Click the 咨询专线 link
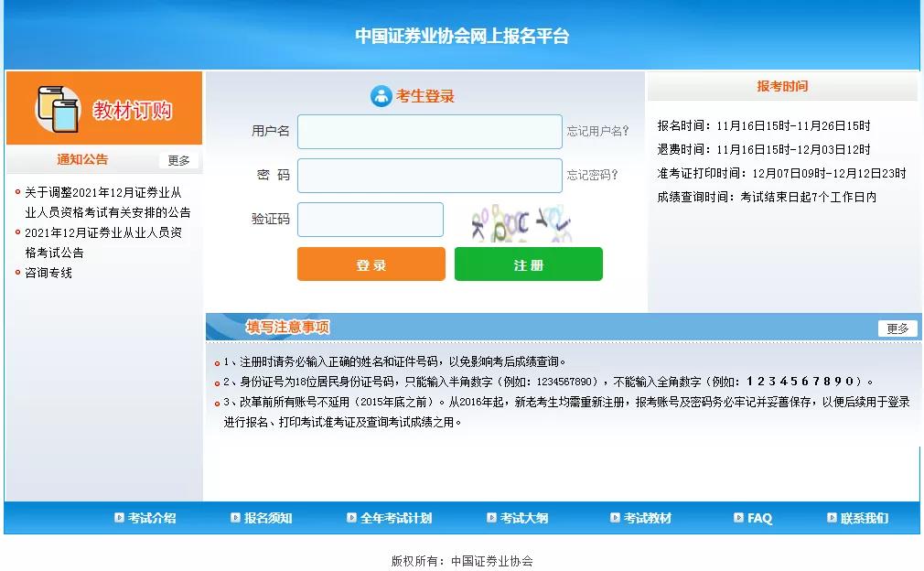This screenshot has height=571, width=924. (x=48, y=273)
